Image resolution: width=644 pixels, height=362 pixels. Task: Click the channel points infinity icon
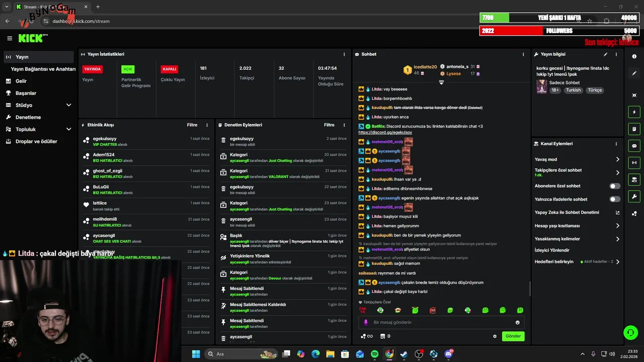[367, 336]
